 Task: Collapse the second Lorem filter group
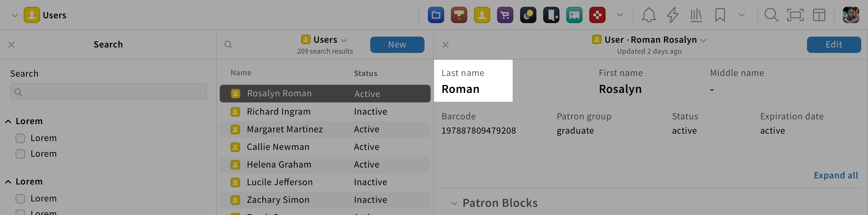coord(8,182)
